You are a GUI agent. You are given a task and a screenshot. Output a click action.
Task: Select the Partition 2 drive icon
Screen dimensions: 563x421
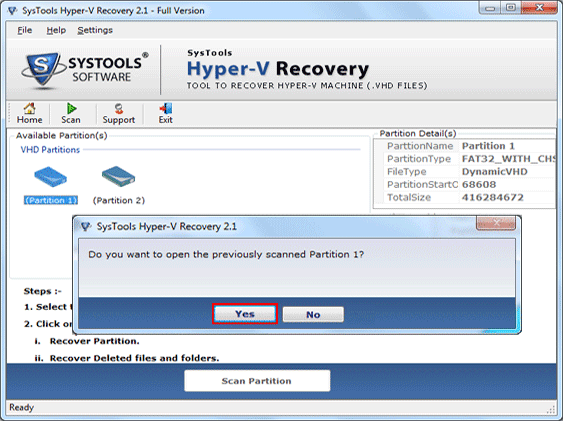118,176
